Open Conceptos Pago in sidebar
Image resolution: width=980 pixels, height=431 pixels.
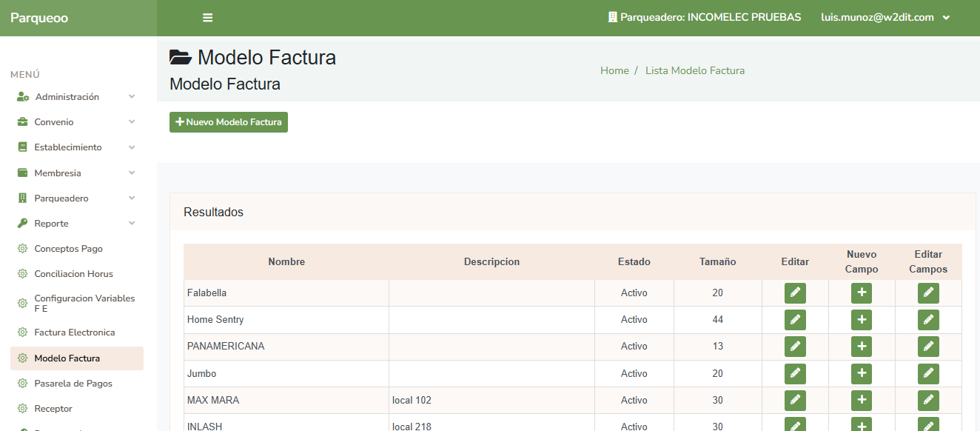click(x=68, y=249)
